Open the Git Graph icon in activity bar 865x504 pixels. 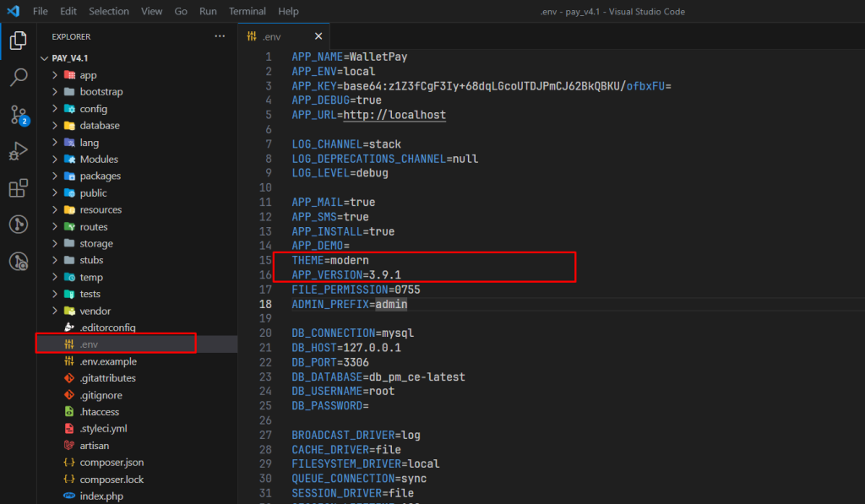point(19,225)
